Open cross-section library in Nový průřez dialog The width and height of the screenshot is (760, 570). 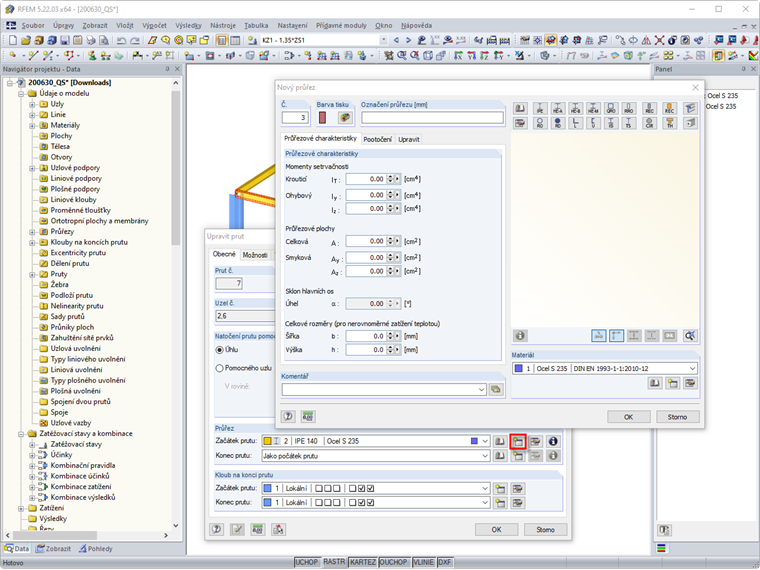pyautogui.click(x=521, y=108)
